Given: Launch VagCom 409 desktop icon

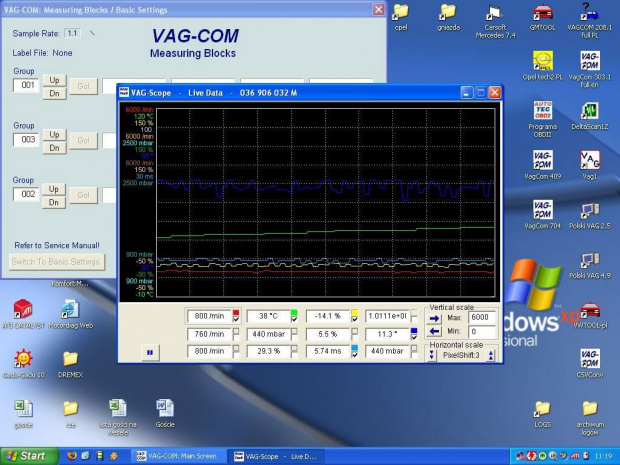Looking at the screenshot, I should [542, 165].
